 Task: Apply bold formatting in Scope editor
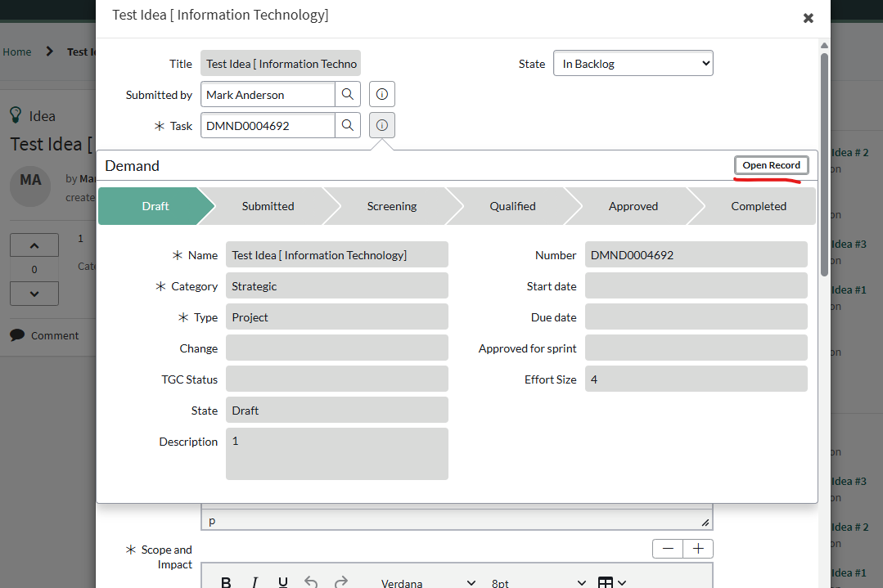click(226, 582)
